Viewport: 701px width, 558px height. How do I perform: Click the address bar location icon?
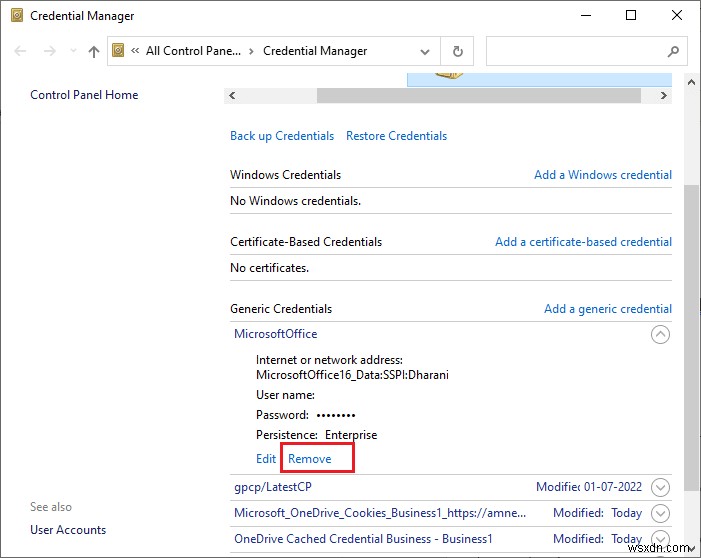pyautogui.click(x=119, y=51)
